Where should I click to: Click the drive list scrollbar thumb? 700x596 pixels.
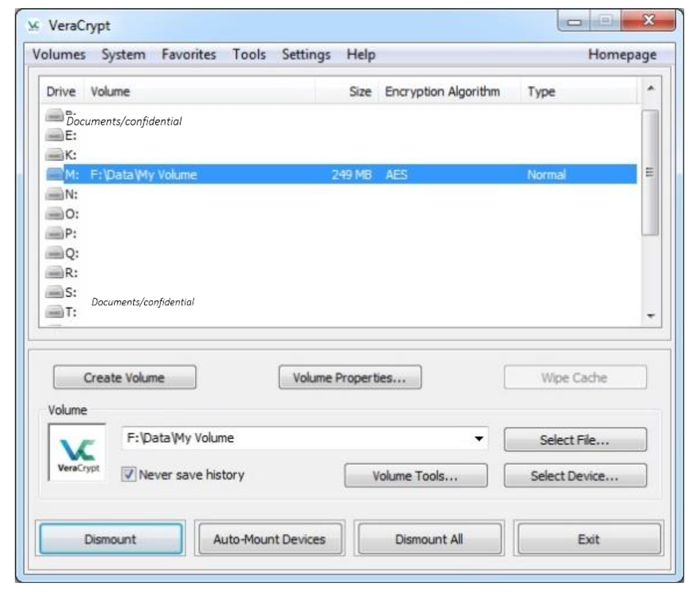click(x=650, y=172)
